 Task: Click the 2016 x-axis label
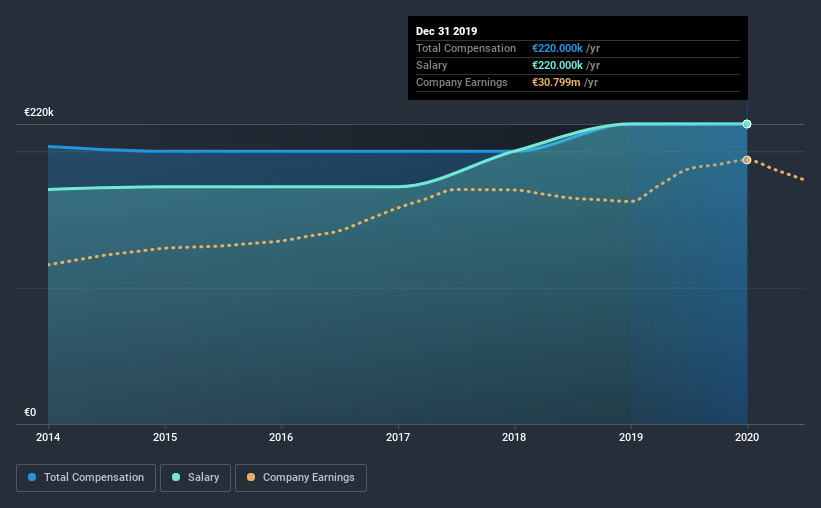pos(281,437)
